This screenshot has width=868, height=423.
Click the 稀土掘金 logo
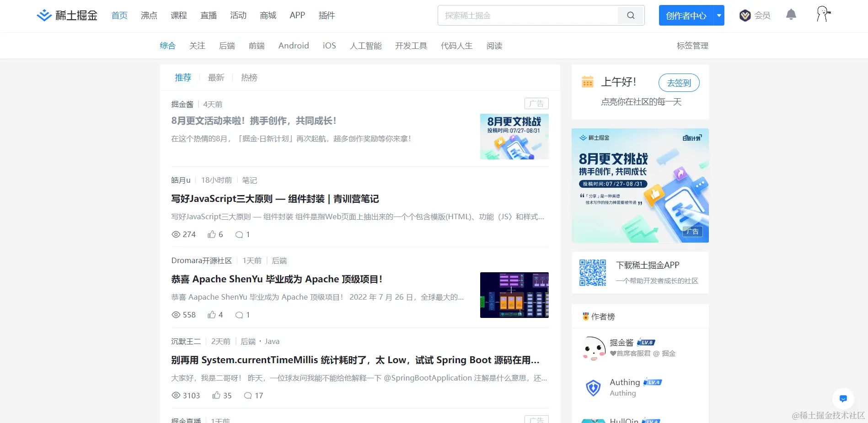coord(67,16)
